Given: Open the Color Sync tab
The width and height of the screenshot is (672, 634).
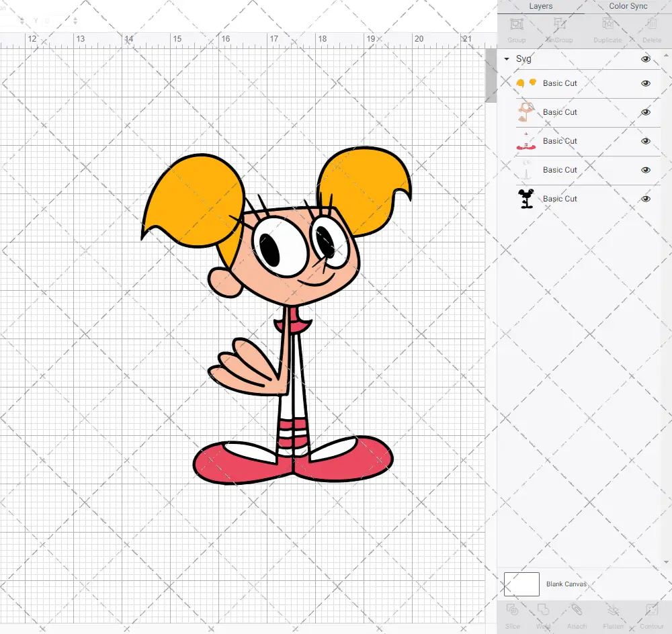Looking at the screenshot, I should [628, 7].
